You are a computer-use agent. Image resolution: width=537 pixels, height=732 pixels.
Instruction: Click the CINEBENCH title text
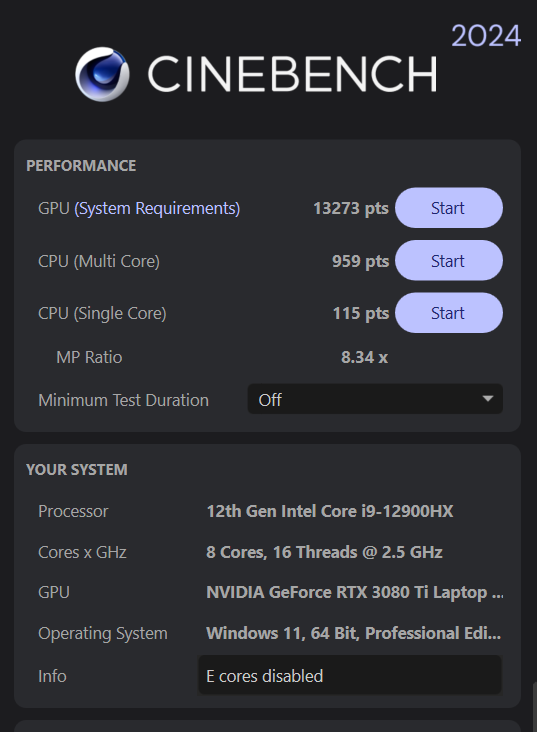coord(292,74)
